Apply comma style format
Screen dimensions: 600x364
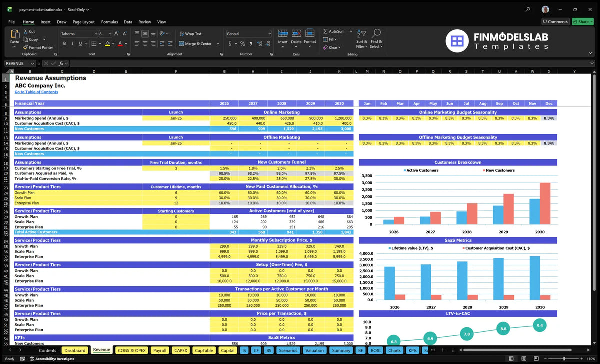pos(250,44)
